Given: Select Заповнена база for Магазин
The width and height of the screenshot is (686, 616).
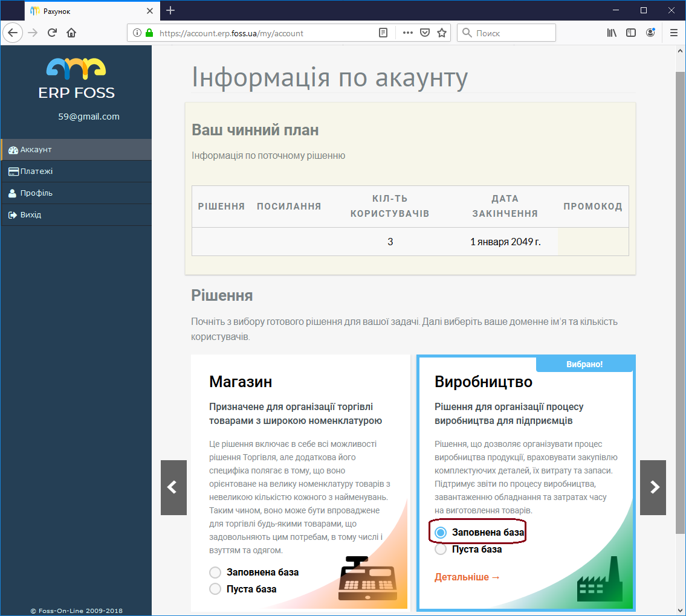Looking at the screenshot, I should pyautogui.click(x=215, y=573).
